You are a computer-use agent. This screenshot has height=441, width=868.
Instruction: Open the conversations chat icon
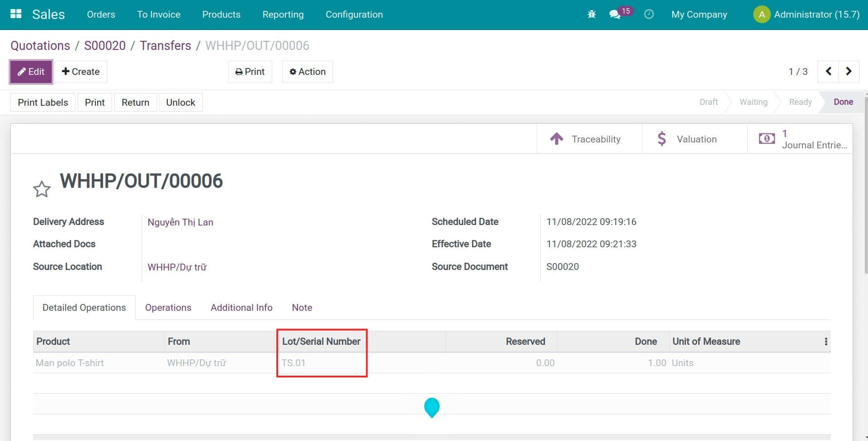(x=615, y=15)
